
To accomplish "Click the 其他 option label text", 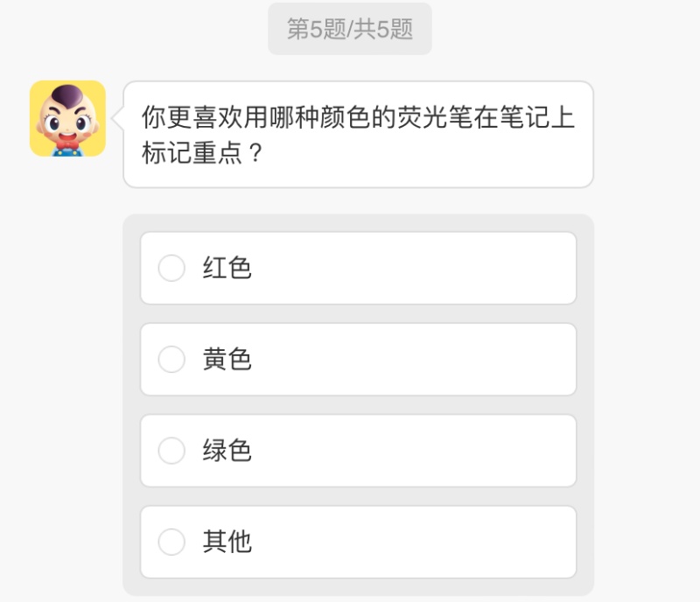I will pos(227,542).
